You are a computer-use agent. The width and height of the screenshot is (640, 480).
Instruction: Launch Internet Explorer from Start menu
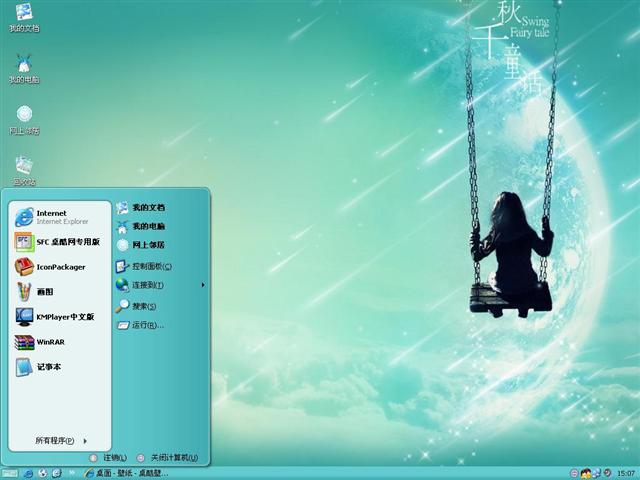(60, 217)
